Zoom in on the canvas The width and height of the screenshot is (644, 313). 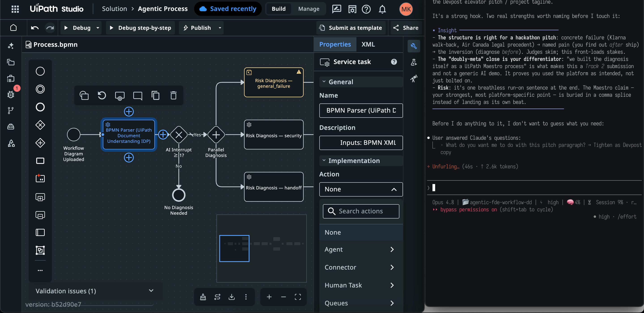tap(269, 297)
